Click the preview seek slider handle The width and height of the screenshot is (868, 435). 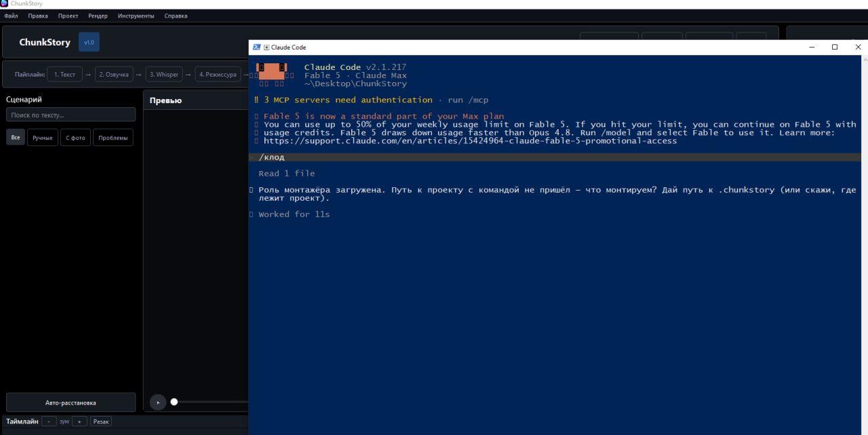[174, 402]
